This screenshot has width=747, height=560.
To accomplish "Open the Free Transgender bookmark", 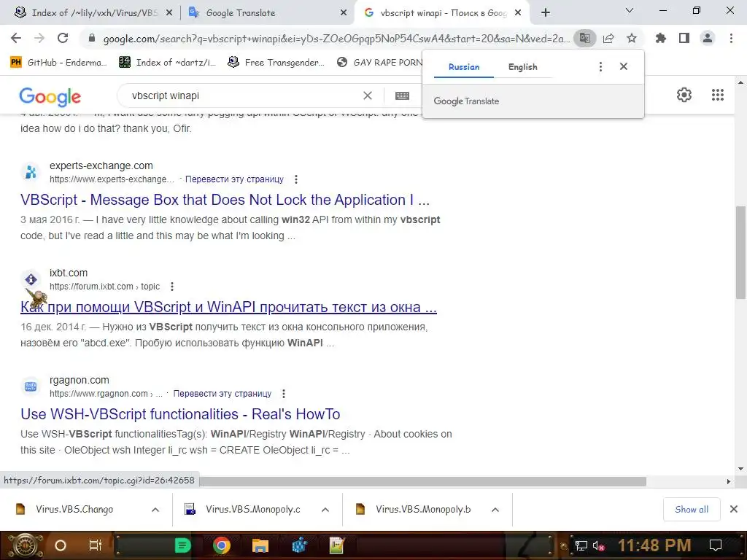I will [x=276, y=63].
